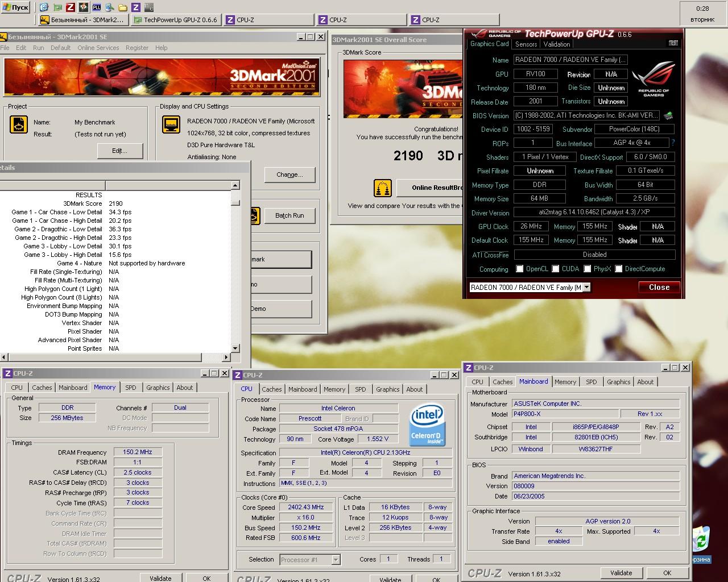Click the Driver Version field in GPU-Z
This screenshot has height=582, width=728.
[x=594, y=213]
